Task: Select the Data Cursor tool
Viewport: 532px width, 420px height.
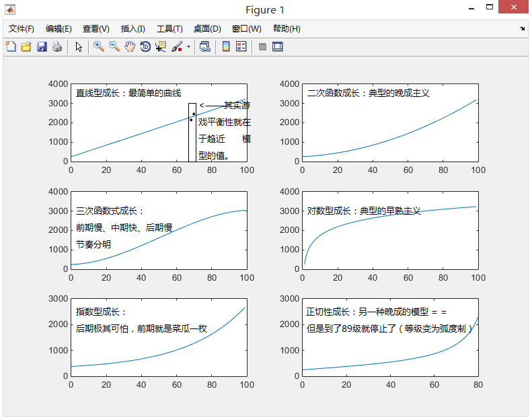Action: 161,46
